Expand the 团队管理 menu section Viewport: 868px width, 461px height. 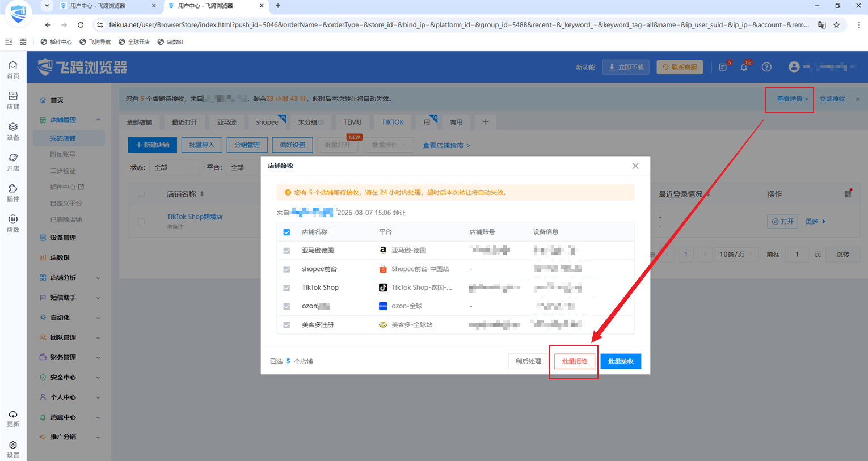pyautogui.click(x=98, y=337)
